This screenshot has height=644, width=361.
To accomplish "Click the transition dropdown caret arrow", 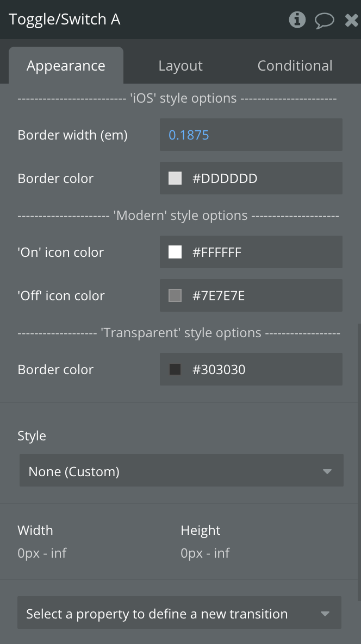I will [325, 614].
